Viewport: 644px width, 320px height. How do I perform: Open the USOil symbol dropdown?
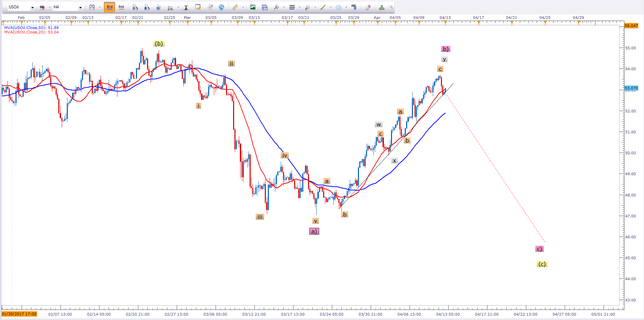click(x=32, y=7)
